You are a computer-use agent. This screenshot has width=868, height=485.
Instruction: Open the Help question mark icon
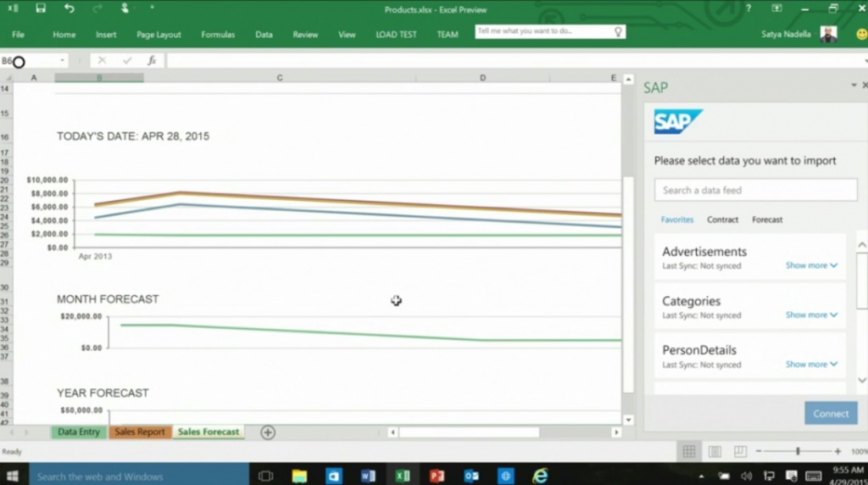coord(748,8)
